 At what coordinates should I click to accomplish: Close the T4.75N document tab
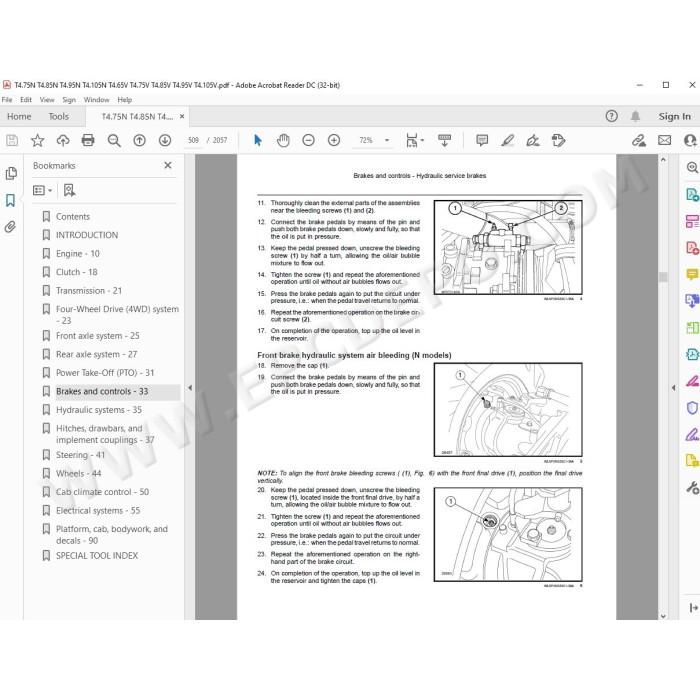click(182, 117)
